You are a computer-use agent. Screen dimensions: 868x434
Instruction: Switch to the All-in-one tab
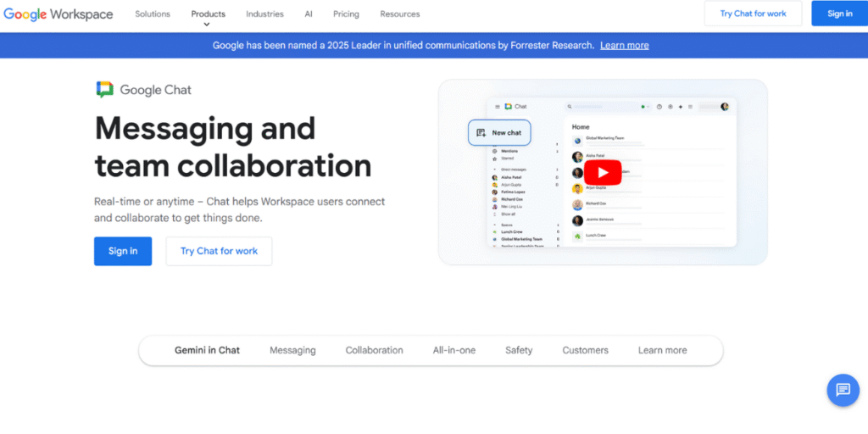454,350
